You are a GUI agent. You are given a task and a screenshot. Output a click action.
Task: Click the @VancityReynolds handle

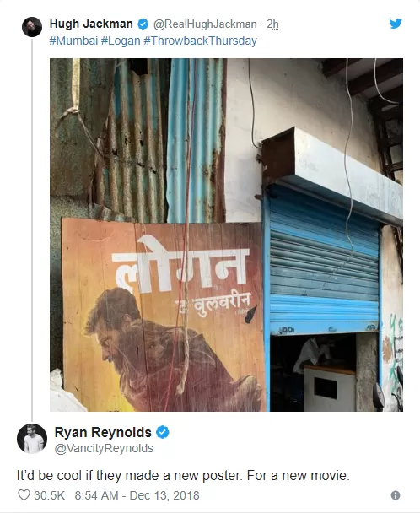pos(104,448)
